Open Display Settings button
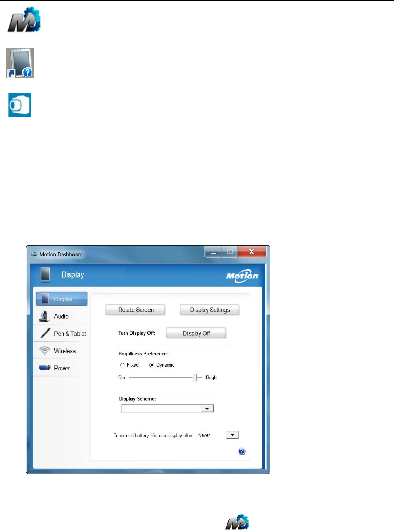Viewport: 394px width, 532px height. (x=210, y=310)
